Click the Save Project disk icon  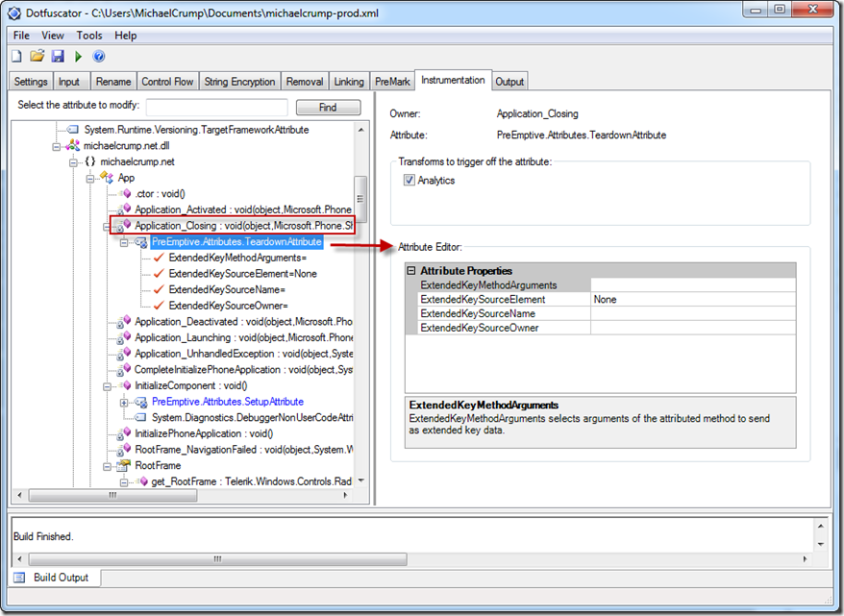[x=58, y=56]
